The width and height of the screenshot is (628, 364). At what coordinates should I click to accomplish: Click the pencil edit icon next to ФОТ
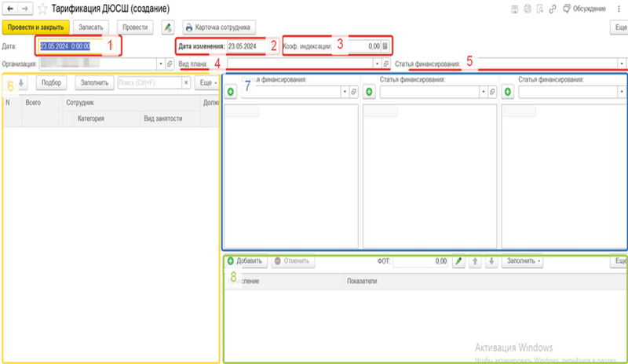point(460,260)
